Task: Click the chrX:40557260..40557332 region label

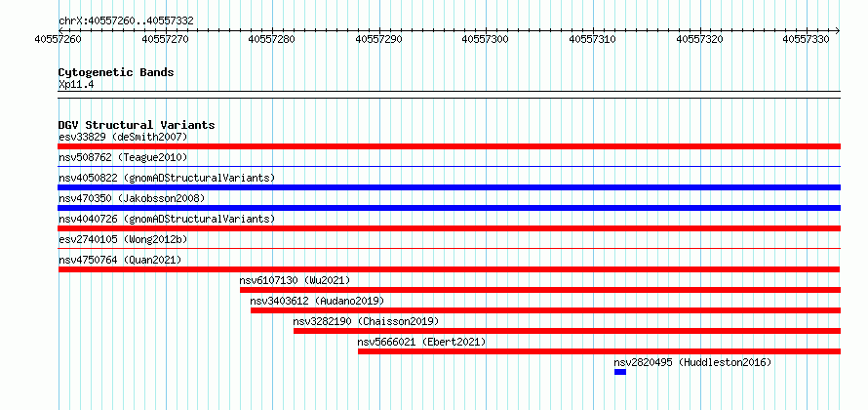Action: click(x=126, y=21)
